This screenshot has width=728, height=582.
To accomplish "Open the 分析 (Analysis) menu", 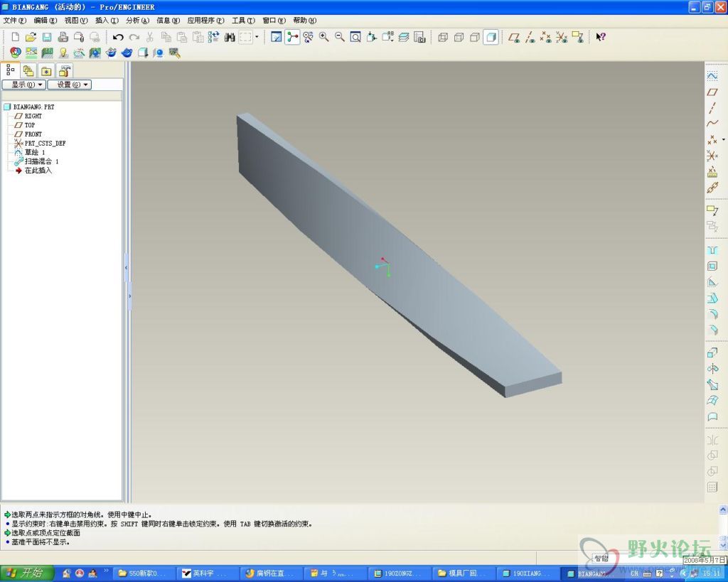I will point(137,21).
